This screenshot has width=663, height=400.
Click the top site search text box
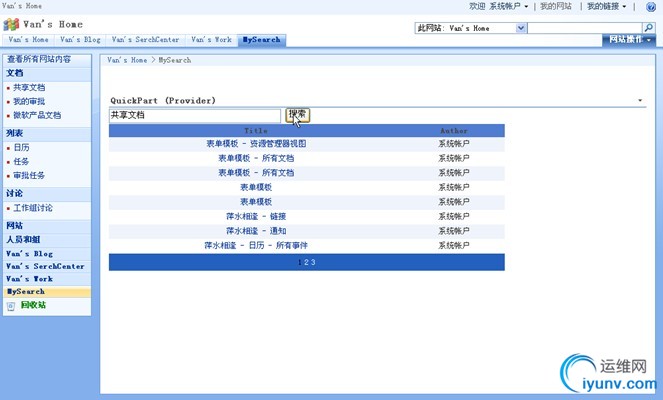(585, 28)
